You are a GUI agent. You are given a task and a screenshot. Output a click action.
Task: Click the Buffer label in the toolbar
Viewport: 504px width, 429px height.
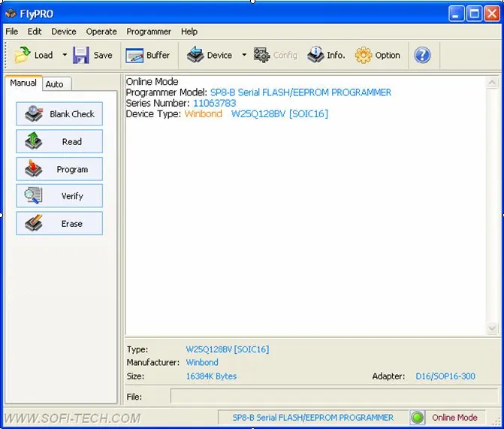point(158,56)
